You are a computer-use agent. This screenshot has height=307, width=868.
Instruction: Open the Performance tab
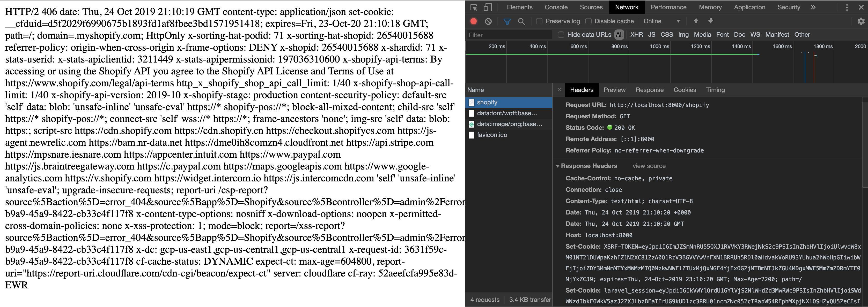(668, 7)
